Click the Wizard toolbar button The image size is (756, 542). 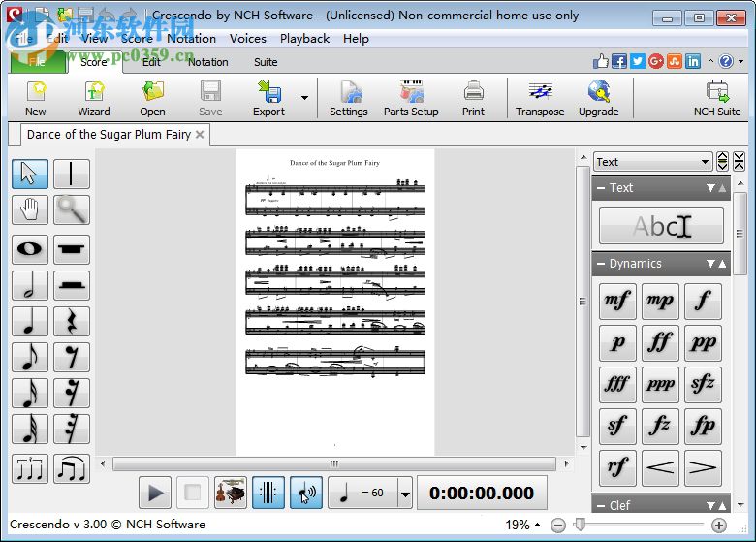pos(94,99)
